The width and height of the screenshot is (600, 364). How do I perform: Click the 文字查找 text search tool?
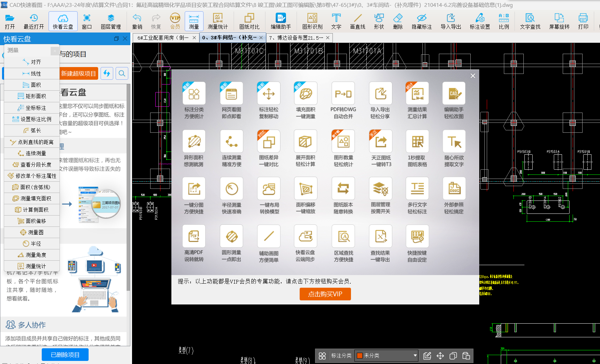(x=530, y=21)
